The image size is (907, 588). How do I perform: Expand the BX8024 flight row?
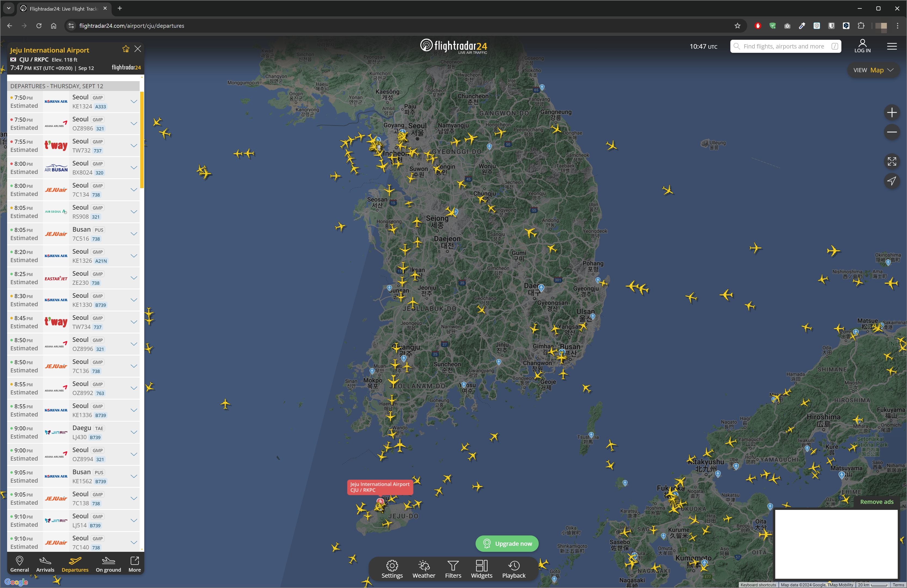tap(134, 168)
